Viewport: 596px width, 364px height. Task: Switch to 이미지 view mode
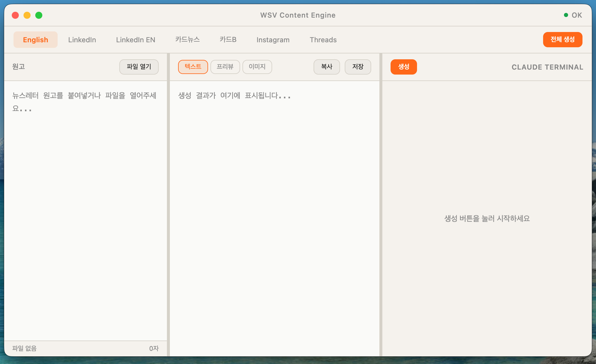[257, 67]
